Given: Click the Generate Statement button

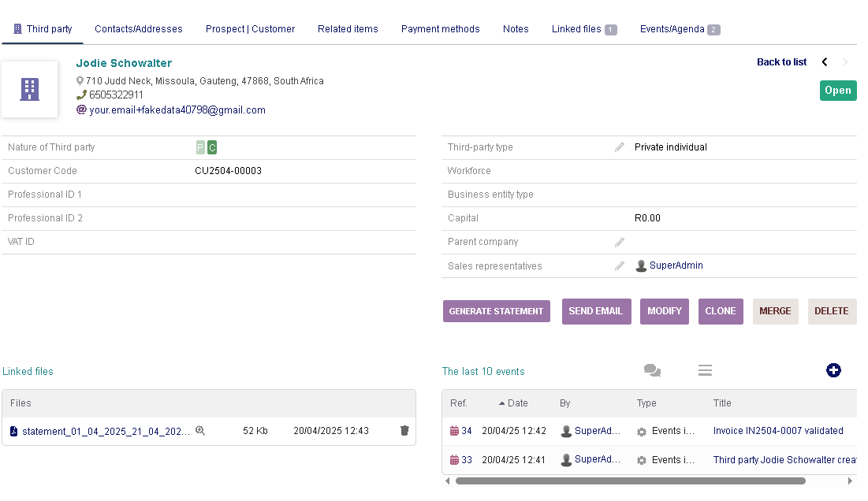Looking at the screenshot, I should [496, 311].
